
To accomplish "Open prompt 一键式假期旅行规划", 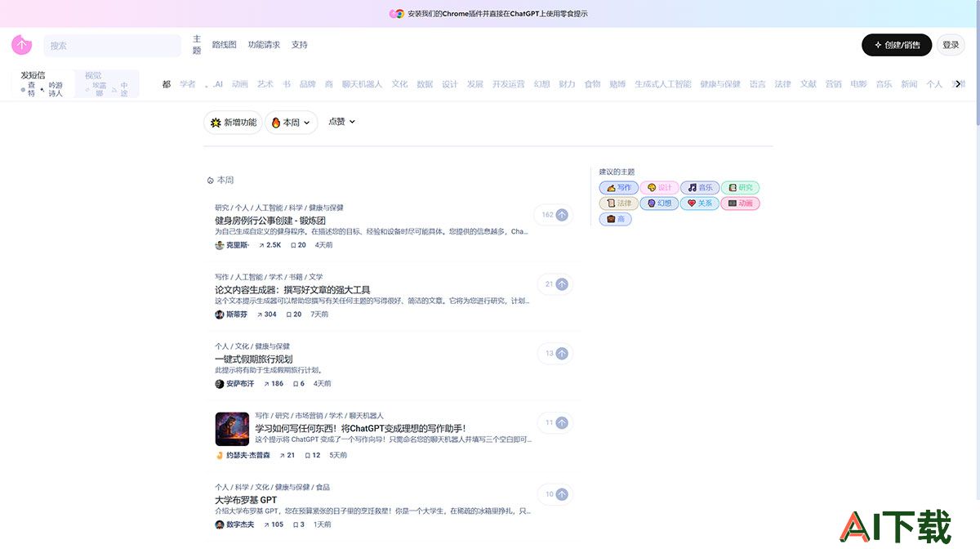I will pyautogui.click(x=253, y=359).
